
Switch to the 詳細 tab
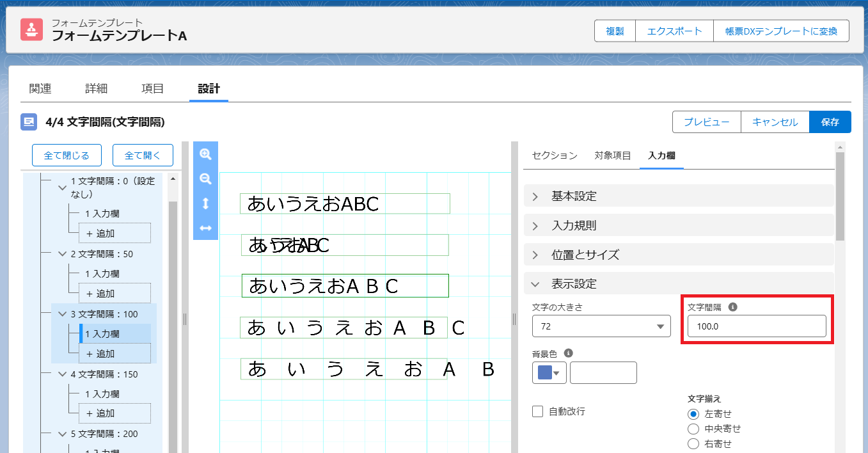point(97,89)
